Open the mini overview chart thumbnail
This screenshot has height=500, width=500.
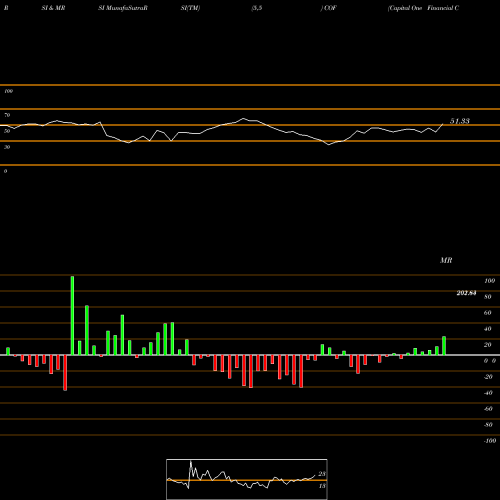pos(247,479)
